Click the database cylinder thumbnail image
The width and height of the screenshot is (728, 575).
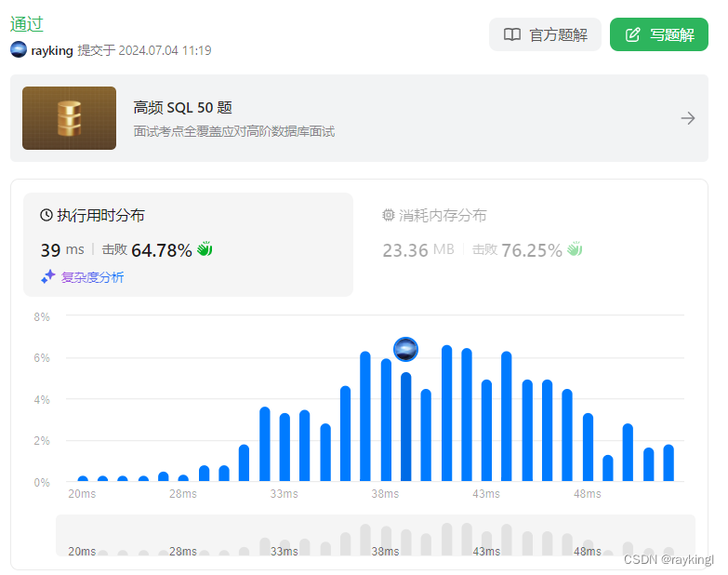point(69,118)
